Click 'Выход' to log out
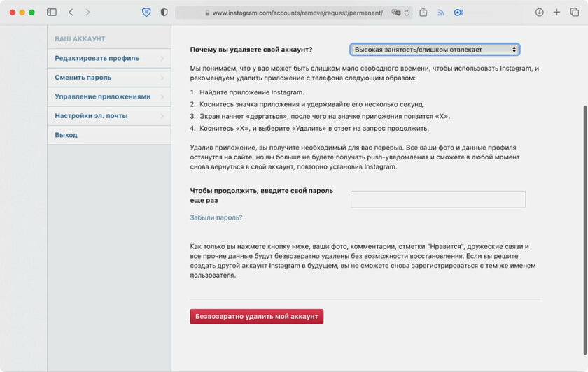Image resolution: width=588 pixels, height=372 pixels. click(x=66, y=135)
